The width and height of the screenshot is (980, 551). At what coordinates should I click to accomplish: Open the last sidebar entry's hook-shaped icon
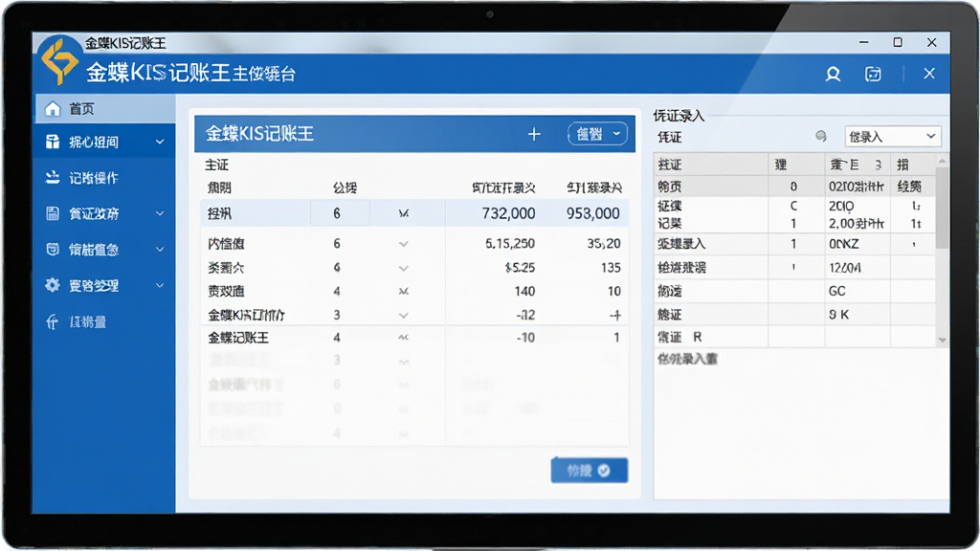click(53, 321)
